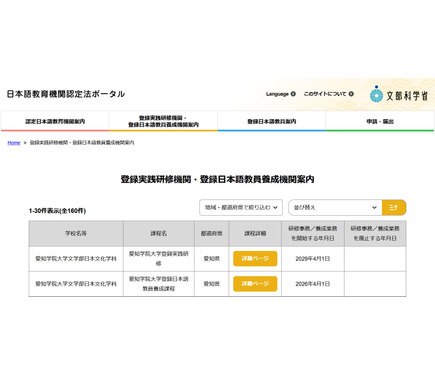Image resolution: width=435 pixels, height=375 pixels.
Task: Click the 廃止する年月日 column header
Action: (375, 233)
